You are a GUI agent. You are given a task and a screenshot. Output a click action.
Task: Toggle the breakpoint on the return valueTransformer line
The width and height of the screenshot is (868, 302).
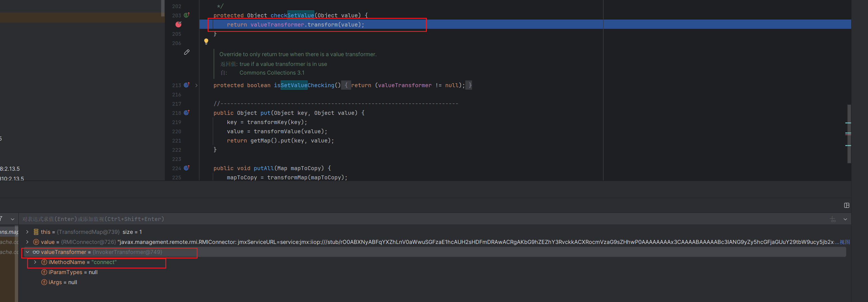(x=179, y=24)
